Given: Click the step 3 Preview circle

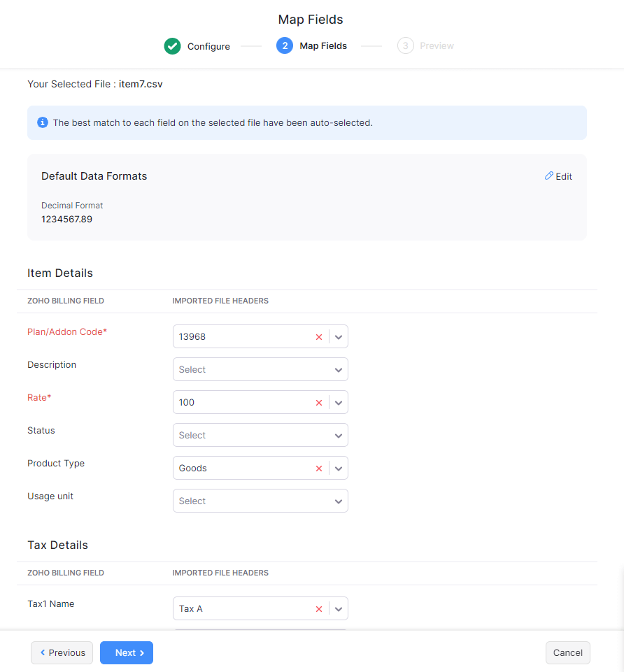Looking at the screenshot, I should pos(405,45).
